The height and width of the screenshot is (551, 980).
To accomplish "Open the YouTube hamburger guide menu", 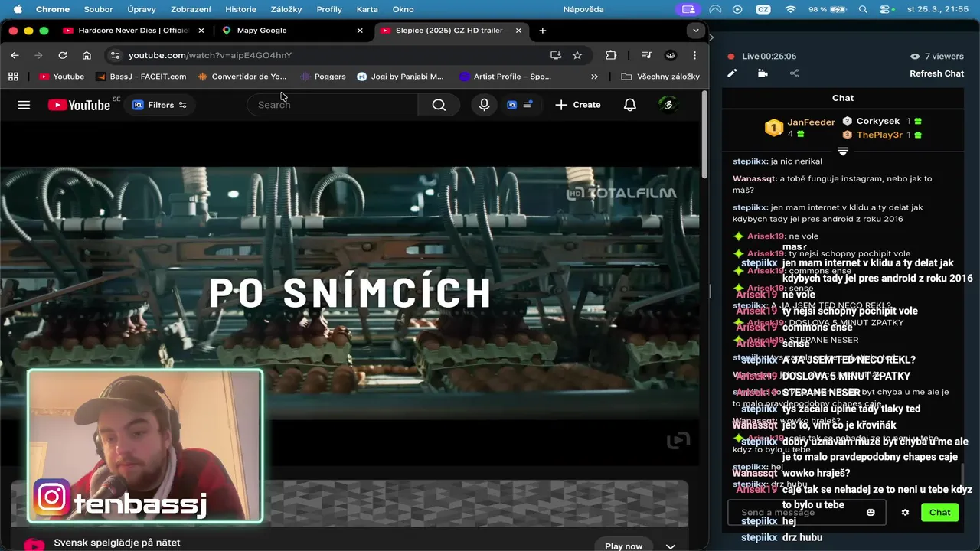I will click(x=24, y=105).
